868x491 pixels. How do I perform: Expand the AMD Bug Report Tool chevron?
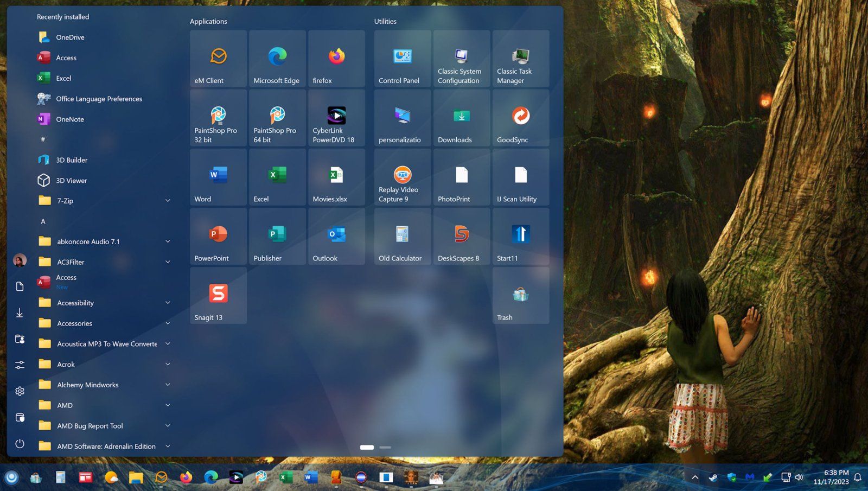tap(168, 426)
